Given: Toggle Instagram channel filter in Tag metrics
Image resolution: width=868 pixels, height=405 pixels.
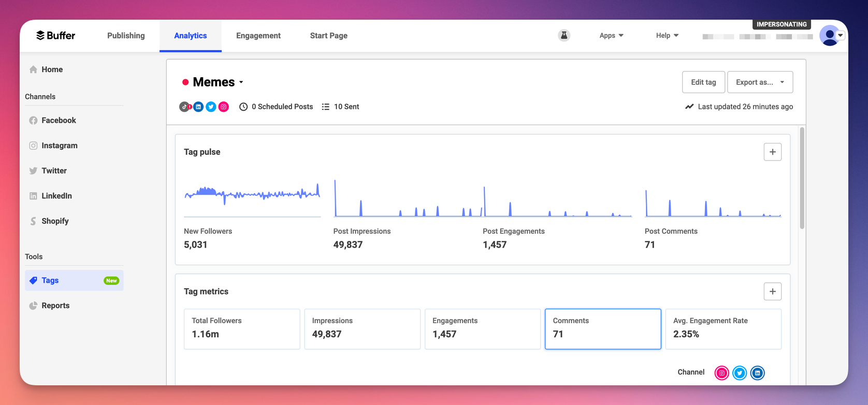Looking at the screenshot, I should [721, 373].
